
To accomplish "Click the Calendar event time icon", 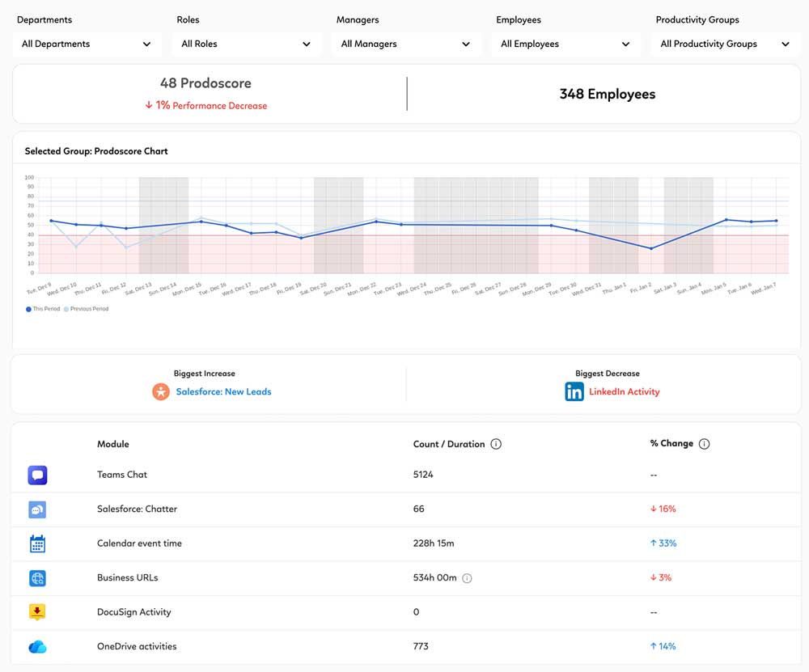I will 37,543.
